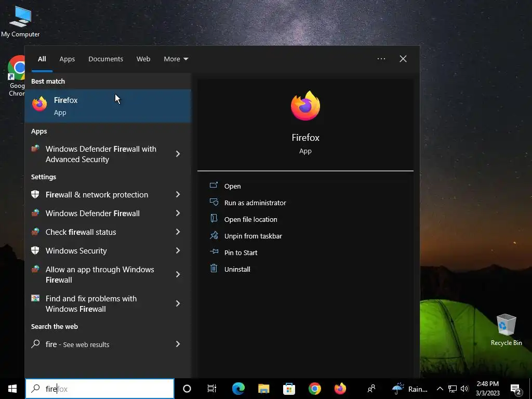Image resolution: width=532 pixels, height=399 pixels.
Task: Expand Firewall & network protection arrow
Action: 178,194
